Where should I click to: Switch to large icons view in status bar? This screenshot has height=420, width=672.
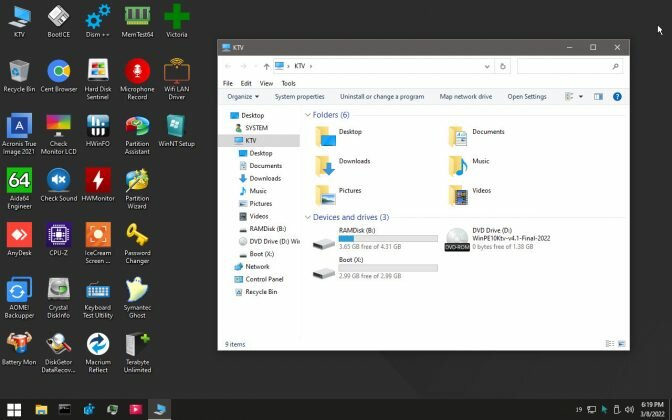coord(621,344)
